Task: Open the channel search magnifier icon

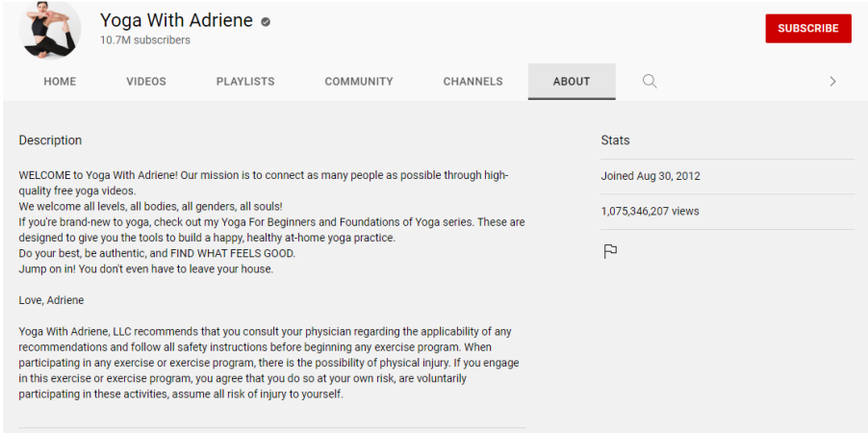Action: (x=650, y=82)
